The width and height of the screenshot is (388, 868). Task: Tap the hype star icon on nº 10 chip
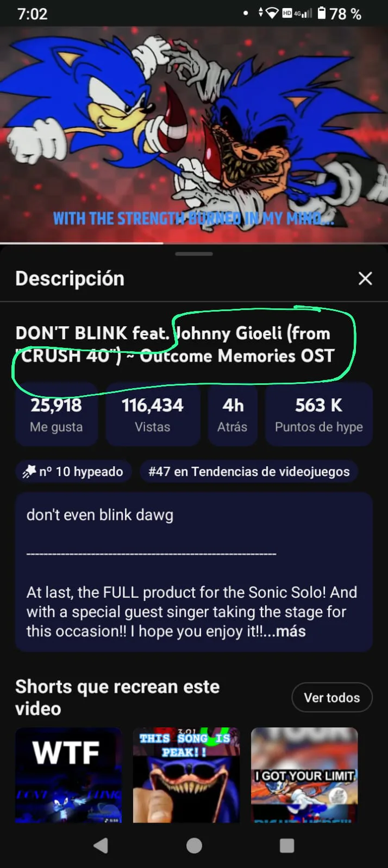coord(29,471)
